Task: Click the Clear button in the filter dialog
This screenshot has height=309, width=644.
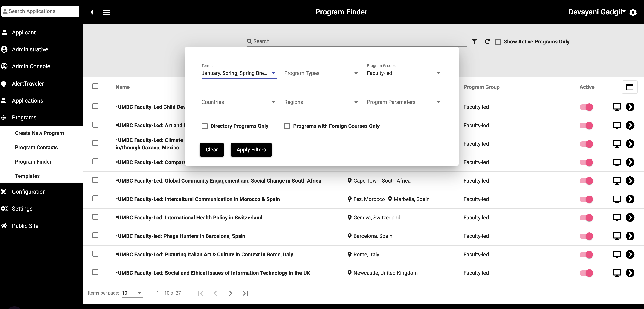Action: 211,150
